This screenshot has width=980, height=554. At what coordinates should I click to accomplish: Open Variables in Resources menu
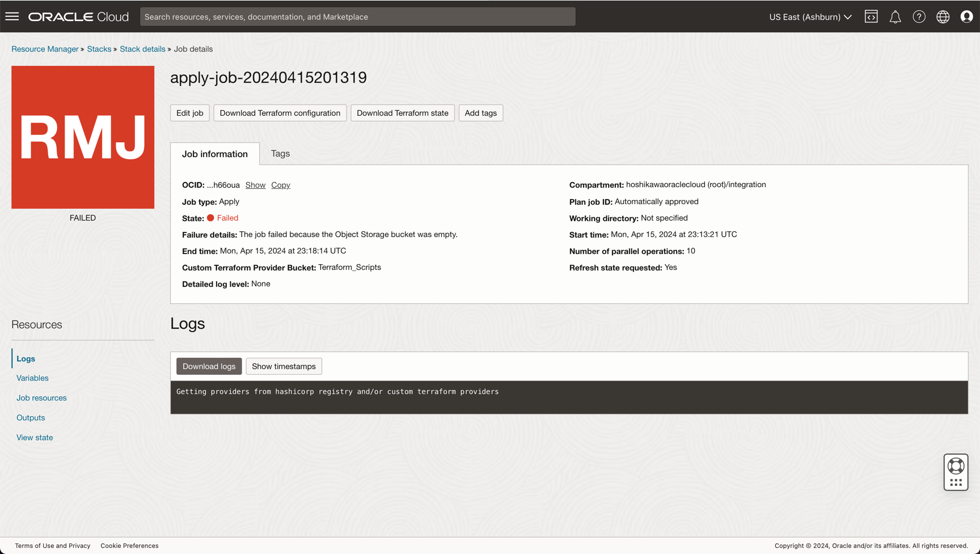coord(32,378)
